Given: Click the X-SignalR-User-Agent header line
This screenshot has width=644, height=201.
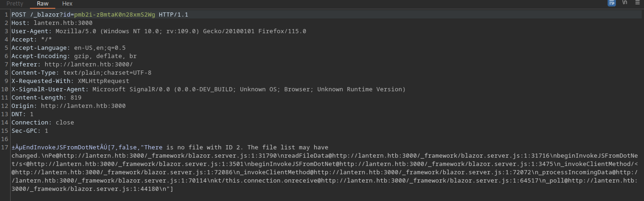Looking at the screenshot, I should [x=208, y=89].
